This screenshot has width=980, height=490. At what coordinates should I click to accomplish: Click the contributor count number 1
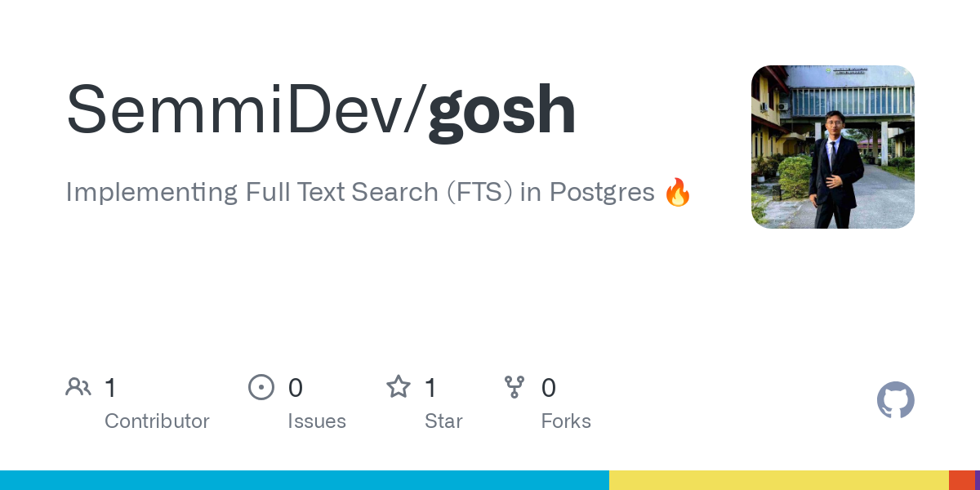[111, 388]
